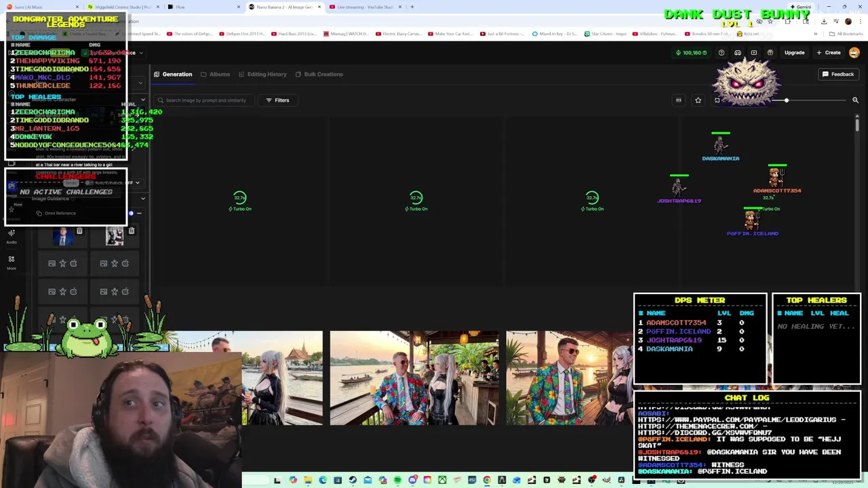
Task: Switch to the Generation tab
Action: tap(173, 74)
